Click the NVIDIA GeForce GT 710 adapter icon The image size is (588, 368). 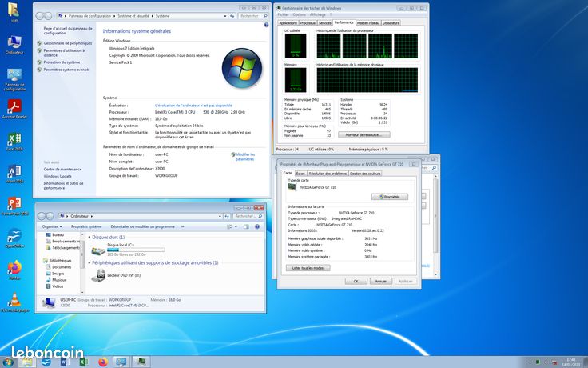(x=292, y=187)
